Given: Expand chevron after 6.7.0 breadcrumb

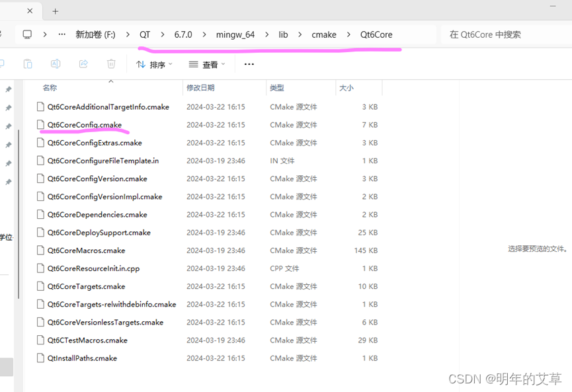Looking at the screenshot, I should [204, 34].
